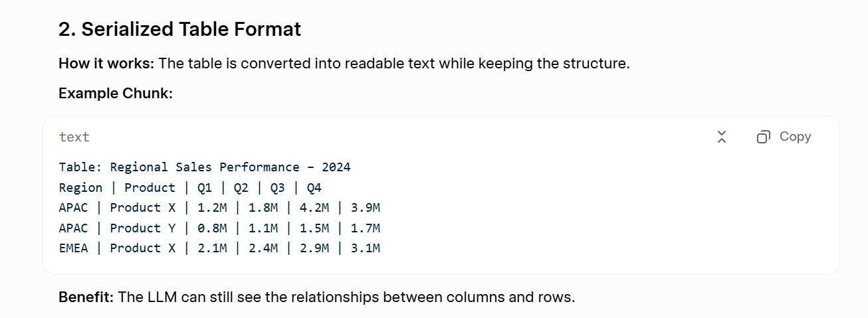Click the bold 'Benefit:' label
The width and height of the screenshot is (868, 318).
click(x=86, y=297)
